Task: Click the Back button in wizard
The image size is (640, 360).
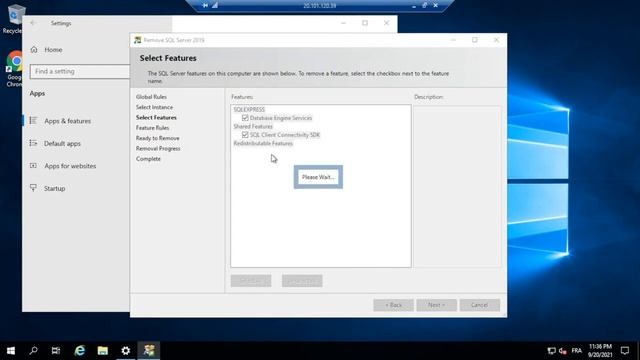Action: pos(393,305)
